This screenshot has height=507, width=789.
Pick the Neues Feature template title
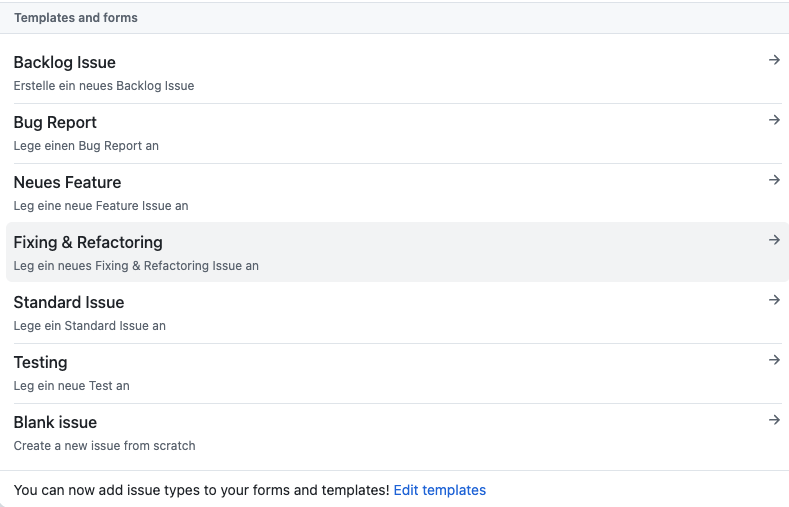(67, 182)
